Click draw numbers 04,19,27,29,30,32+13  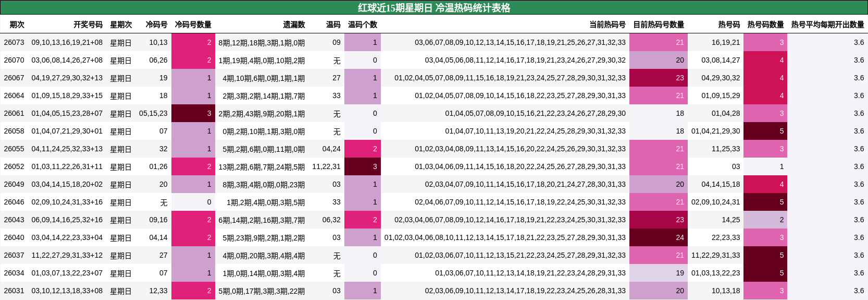[x=67, y=78]
